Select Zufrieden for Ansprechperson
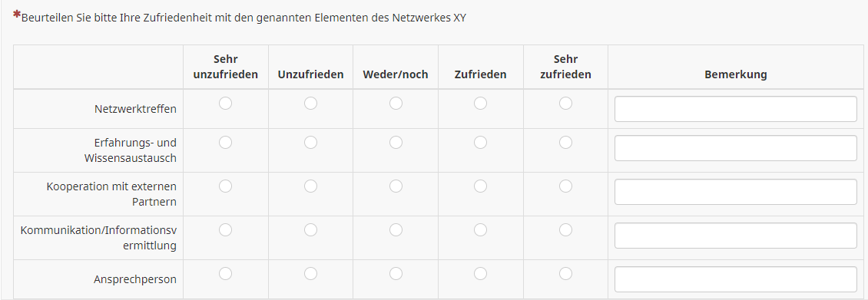The image size is (868, 300). pyautogui.click(x=481, y=273)
